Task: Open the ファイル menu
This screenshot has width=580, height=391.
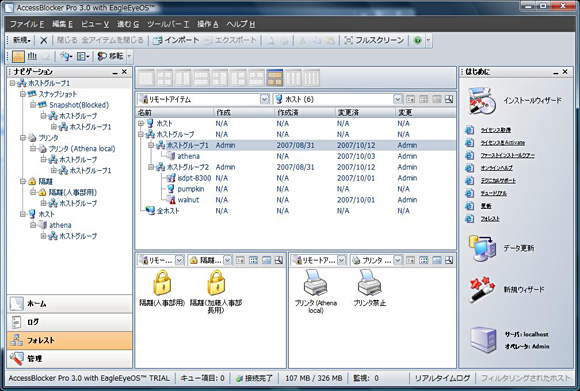Action: 27,24
